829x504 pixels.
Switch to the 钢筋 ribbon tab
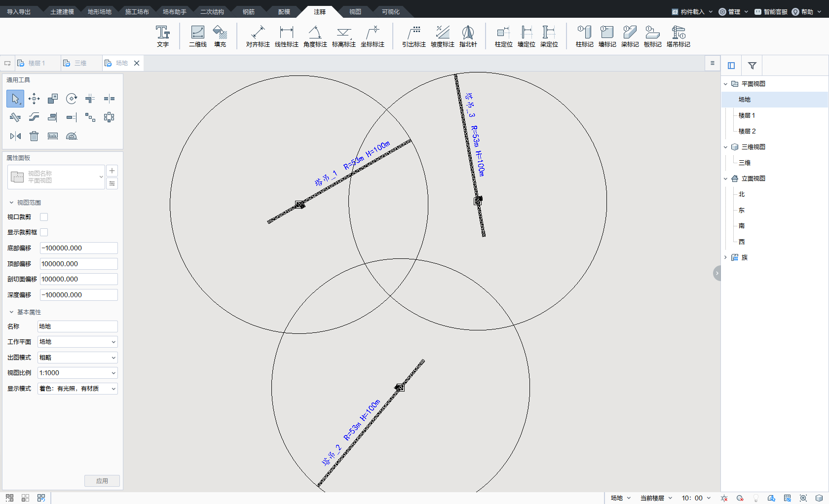click(249, 12)
